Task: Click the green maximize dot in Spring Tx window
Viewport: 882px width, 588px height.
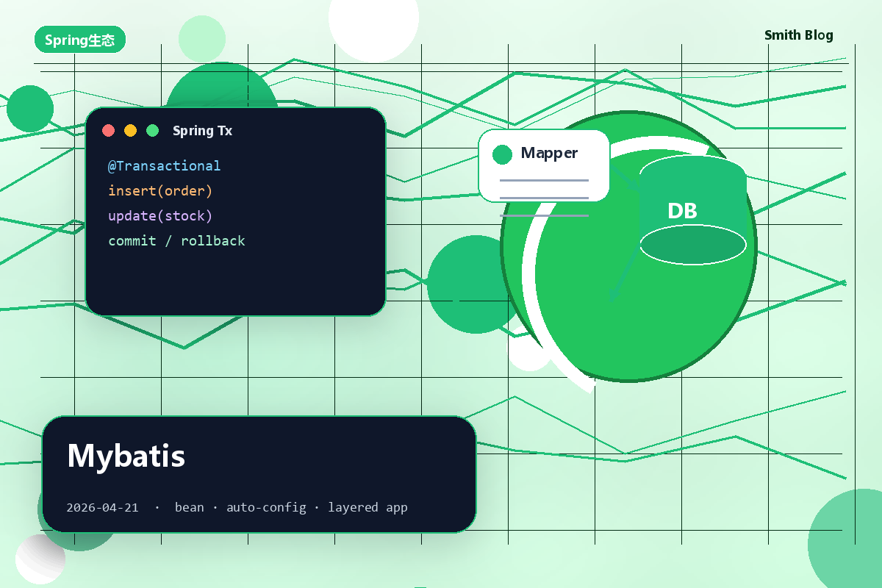Action: (x=152, y=131)
